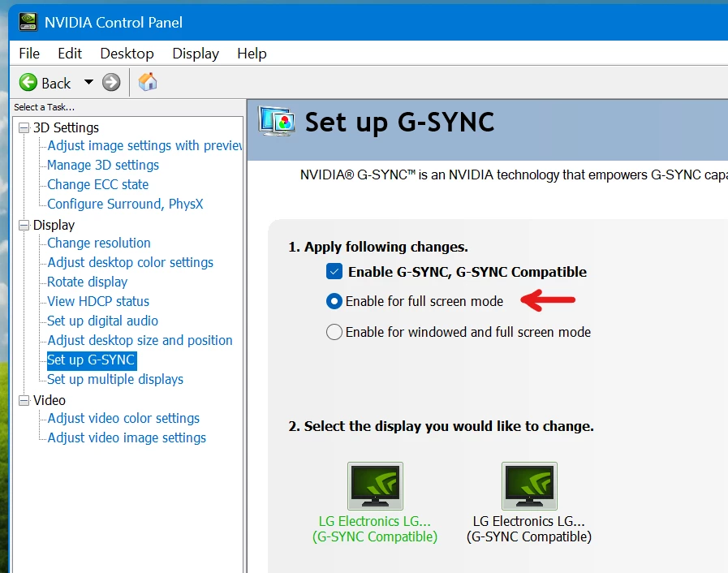The image size is (728, 573).
Task: Open Rotate display task
Action: click(88, 282)
